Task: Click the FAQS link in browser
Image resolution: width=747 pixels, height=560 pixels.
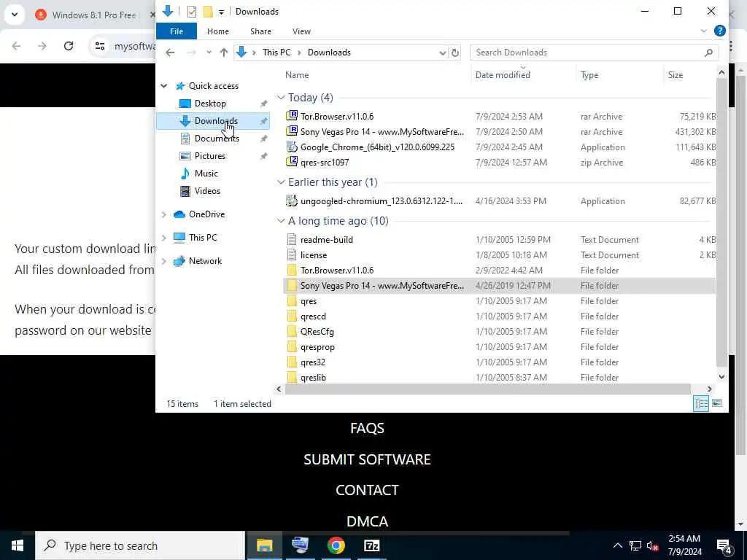Action: point(367,428)
